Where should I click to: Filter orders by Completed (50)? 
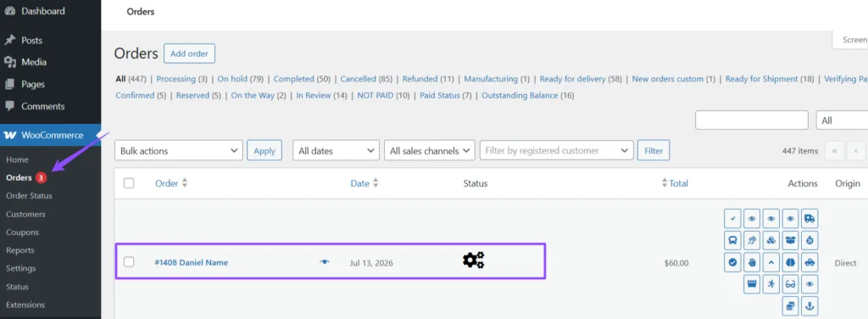302,79
